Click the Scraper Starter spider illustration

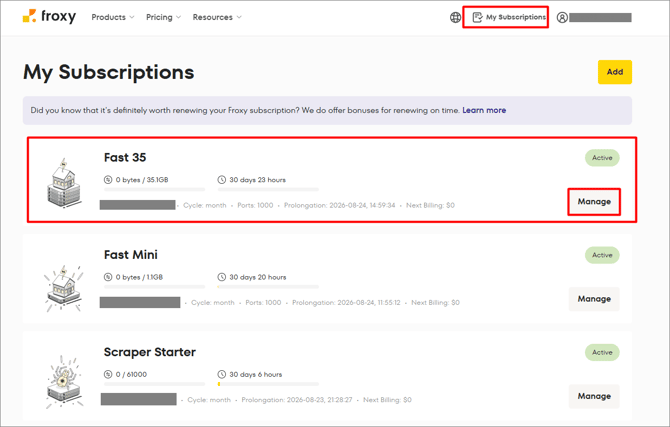point(64,383)
